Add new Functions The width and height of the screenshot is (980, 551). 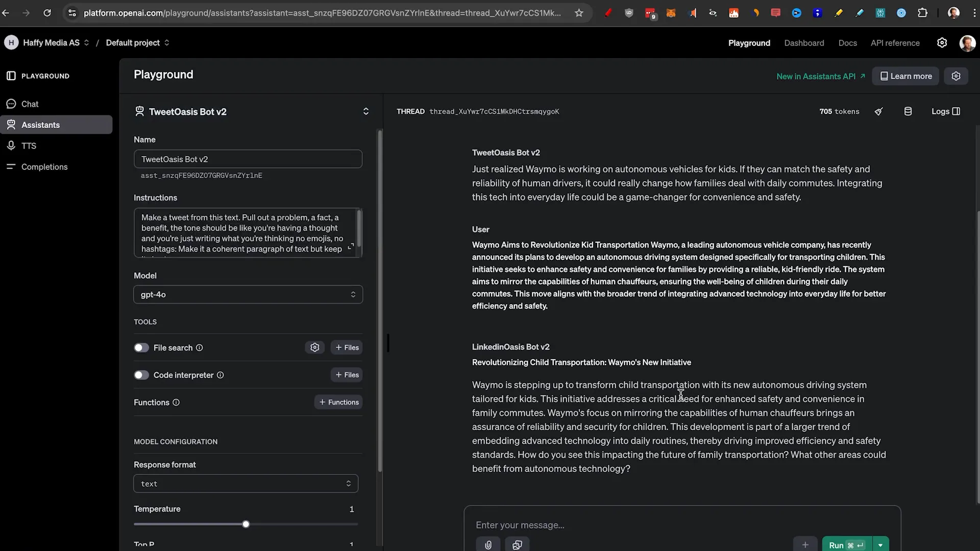click(x=339, y=403)
